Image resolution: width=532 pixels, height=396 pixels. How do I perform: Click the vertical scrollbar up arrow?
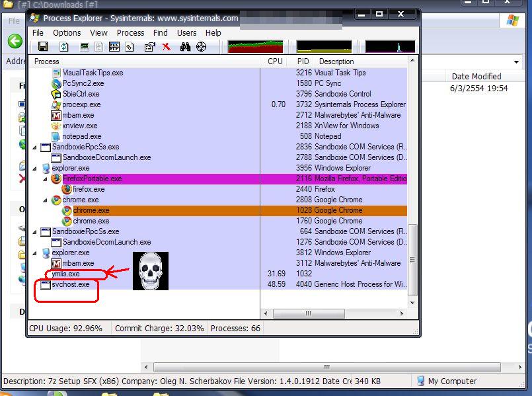click(x=412, y=60)
